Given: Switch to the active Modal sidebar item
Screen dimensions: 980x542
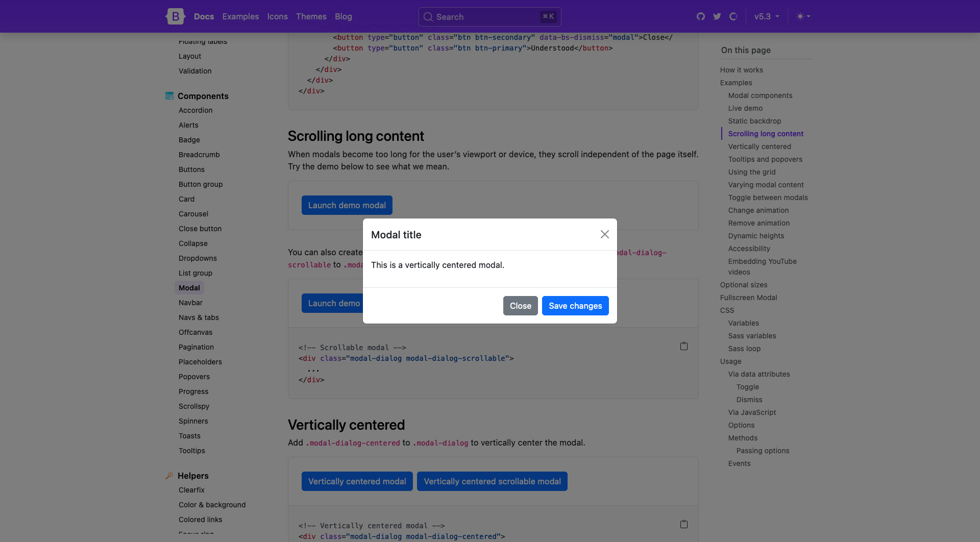Looking at the screenshot, I should point(189,287).
